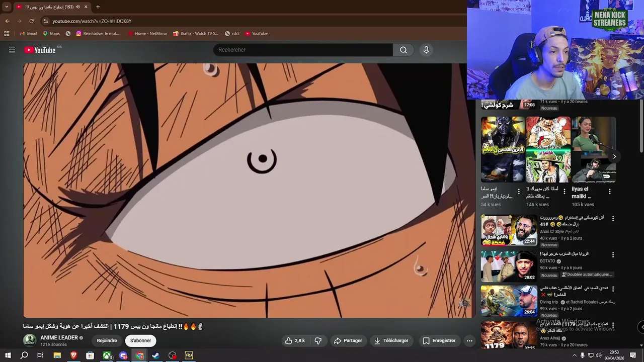The width and height of the screenshot is (644, 362).
Task: Go to the YouTube home logo
Action: (x=40, y=50)
